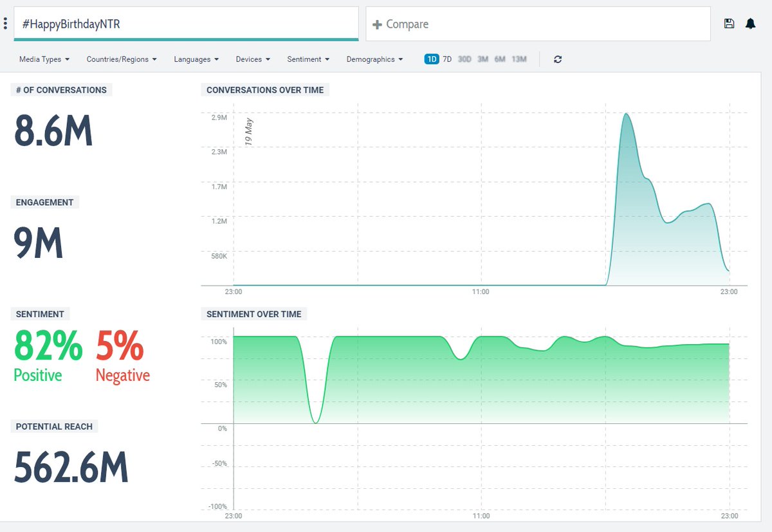Click the POTENTIAL REACH label
The image size is (772, 532).
coord(54,427)
